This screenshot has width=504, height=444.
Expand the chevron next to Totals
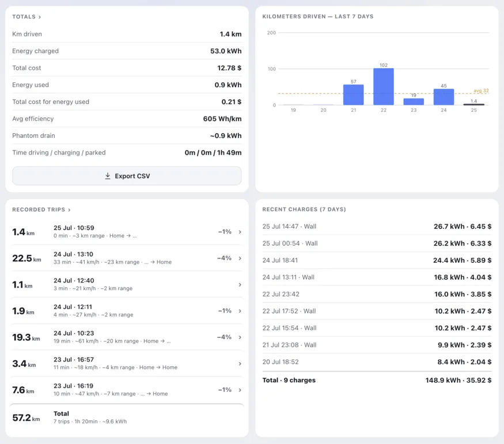pos(40,17)
